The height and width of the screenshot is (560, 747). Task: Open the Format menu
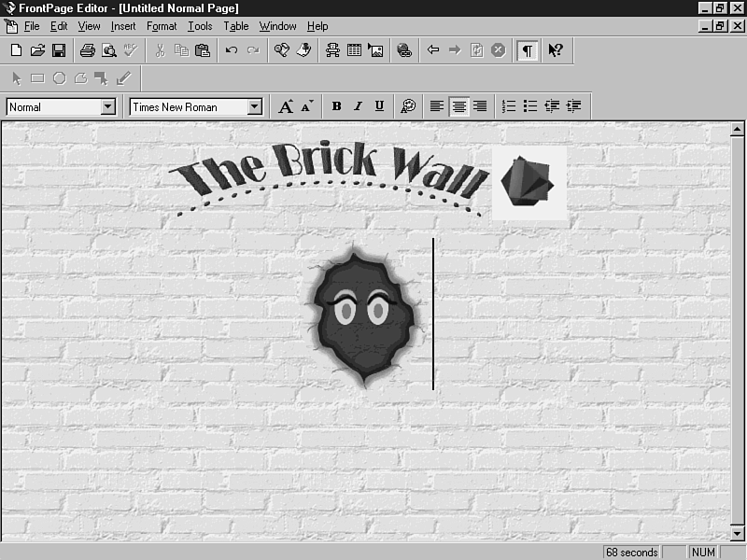pos(162,26)
